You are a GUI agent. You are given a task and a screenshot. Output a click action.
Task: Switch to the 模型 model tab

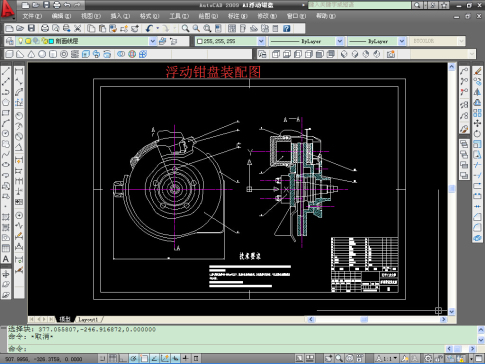(65, 319)
